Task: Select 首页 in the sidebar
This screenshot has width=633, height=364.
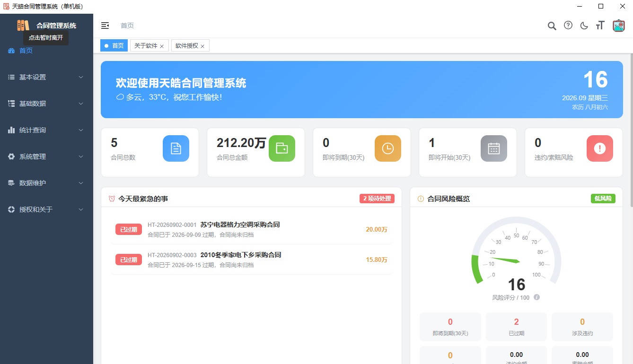Action: click(x=46, y=51)
